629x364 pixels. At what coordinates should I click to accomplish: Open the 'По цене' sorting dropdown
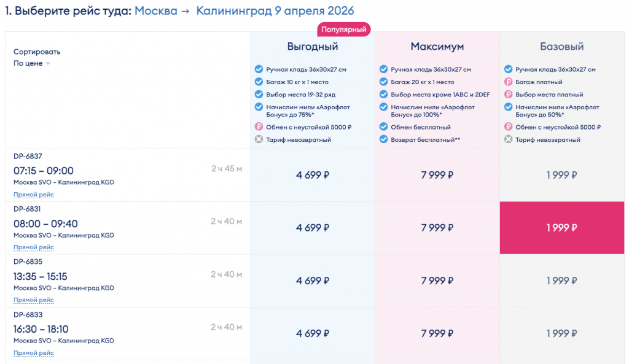32,63
